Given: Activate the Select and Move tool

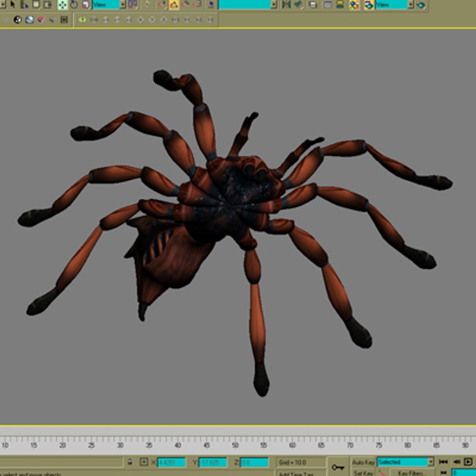Looking at the screenshot, I should pyautogui.click(x=63, y=4).
